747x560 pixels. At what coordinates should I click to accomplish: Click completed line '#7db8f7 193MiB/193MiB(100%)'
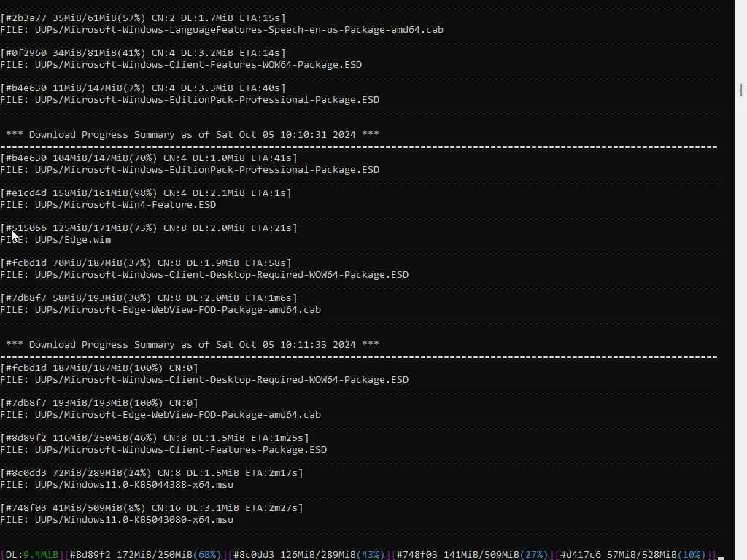99,402
